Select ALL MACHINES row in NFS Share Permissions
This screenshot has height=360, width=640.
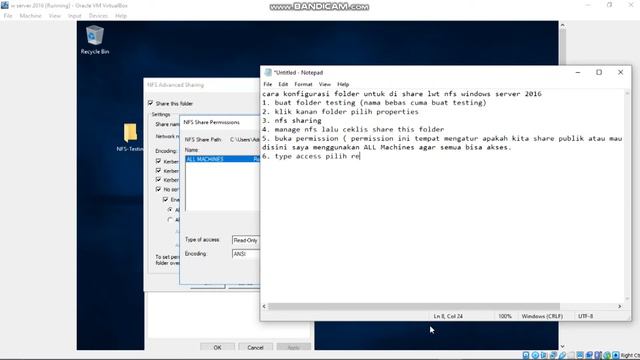tap(222, 159)
